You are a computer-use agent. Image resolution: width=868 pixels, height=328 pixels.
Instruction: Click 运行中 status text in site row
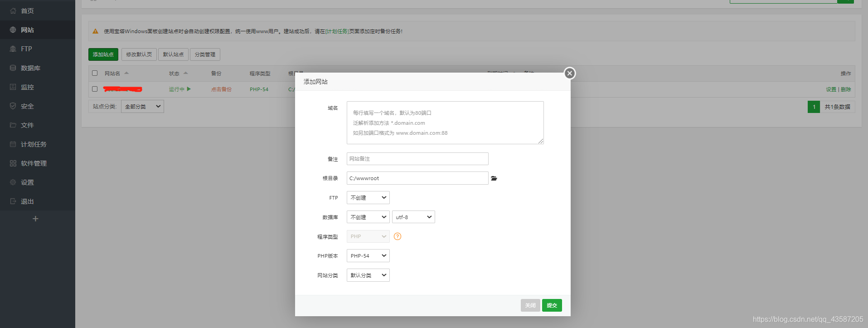point(177,89)
